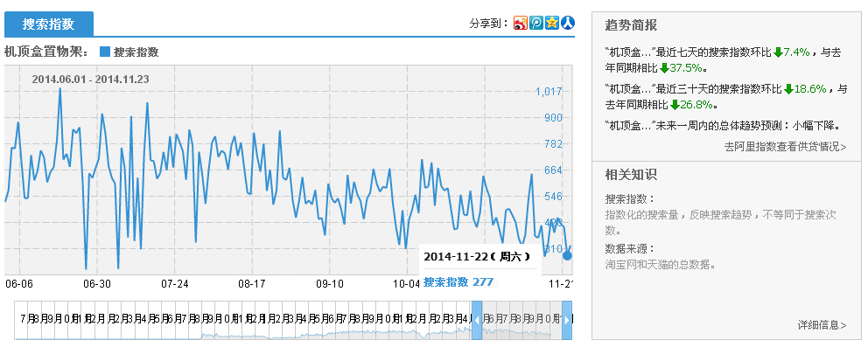The width and height of the screenshot is (868, 354).
Task: Toggle the 搜索指数 legend series
Action: (x=136, y=52)
